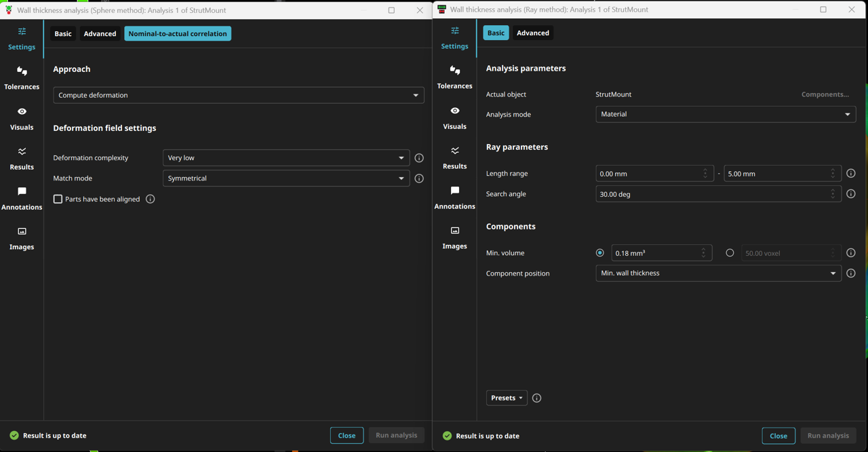Click the Search angle input field

tap(712, 194)
